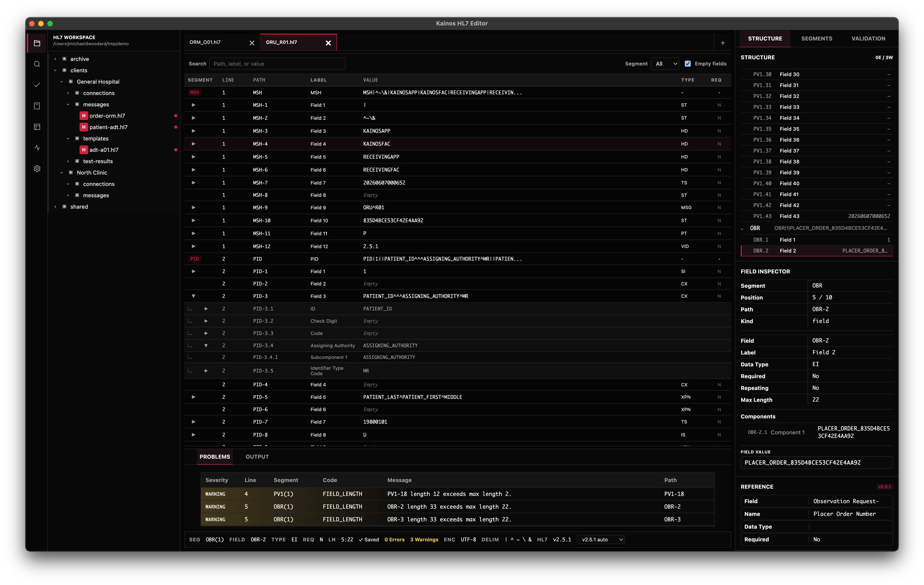This screenshot has width=924, height=585.
Task: Click the red MSH segment badge
Action: coord(195,92)
